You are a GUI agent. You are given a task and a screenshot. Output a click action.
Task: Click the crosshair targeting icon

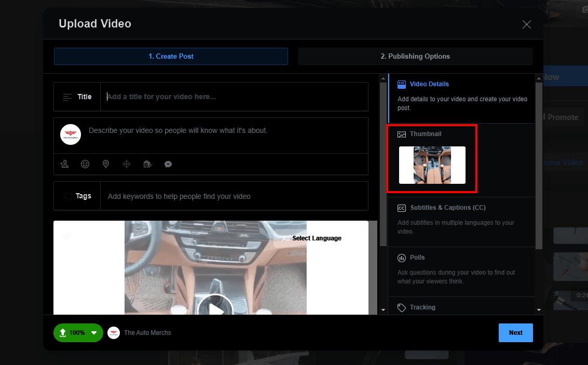pos(127,164)
